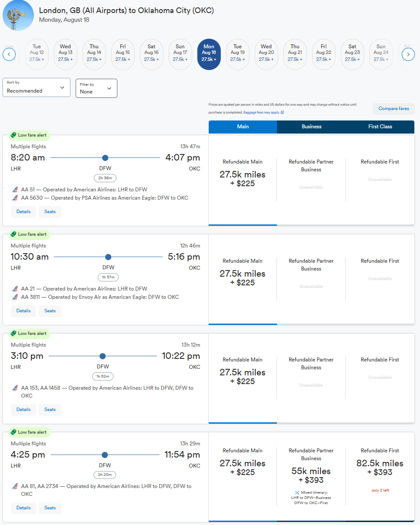
Task: Choose Refundable Main fare on 10:30 am flight
Action: (x=243, y=279)
